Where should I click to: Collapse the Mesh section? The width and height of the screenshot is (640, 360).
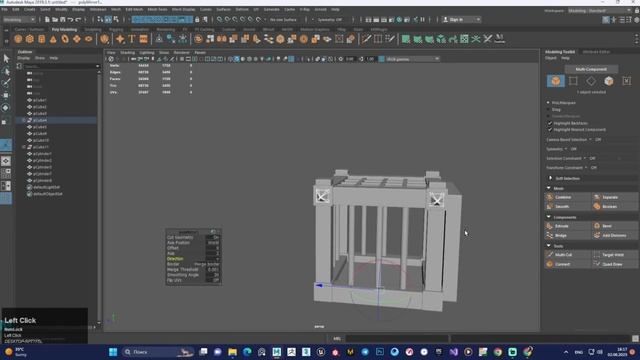click(x=549, y=188)
